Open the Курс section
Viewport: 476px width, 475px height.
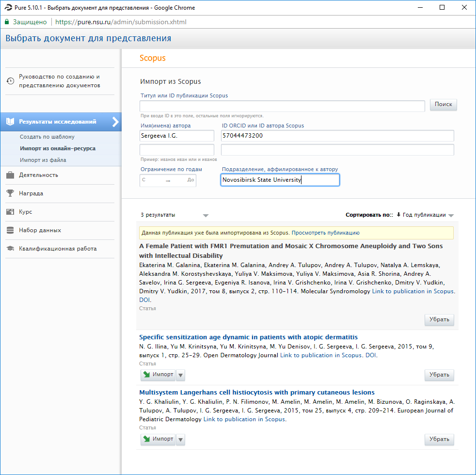pyautogui.click(x=26, y=212)
